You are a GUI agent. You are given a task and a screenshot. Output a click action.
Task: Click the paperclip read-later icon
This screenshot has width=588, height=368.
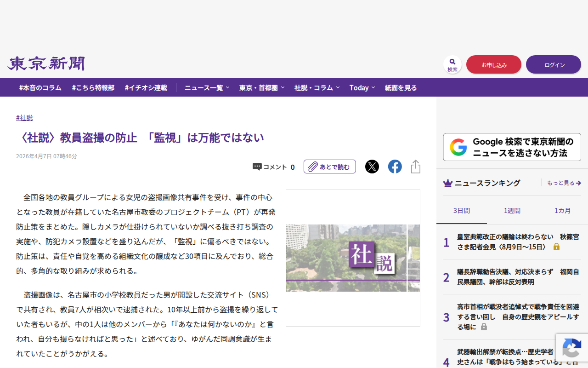click(313, 167)
